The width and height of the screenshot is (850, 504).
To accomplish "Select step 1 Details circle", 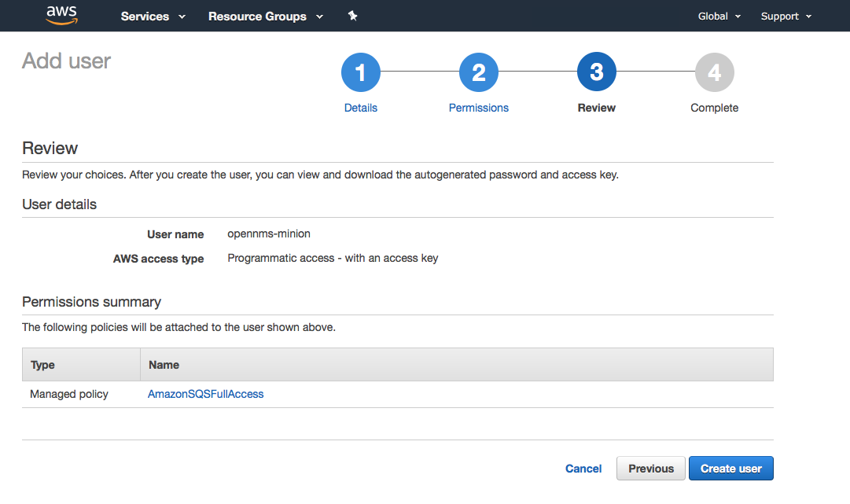I will [360, 72].
